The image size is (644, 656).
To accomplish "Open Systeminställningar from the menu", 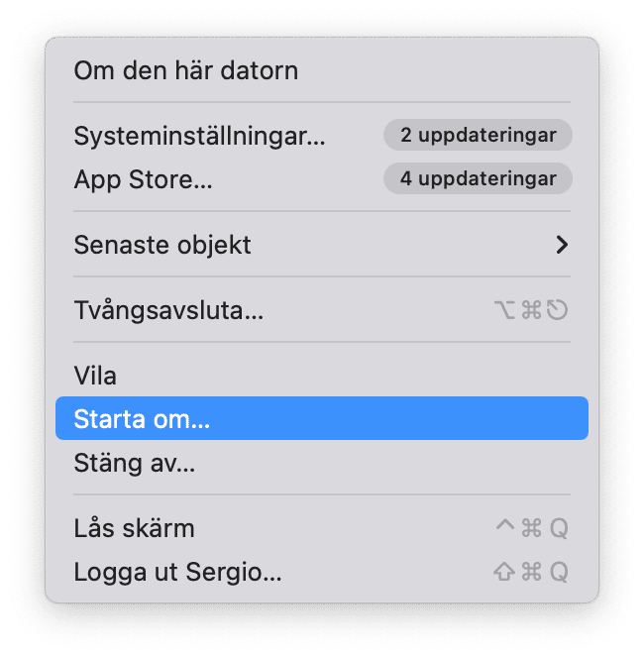I will (x=199, y=136).
